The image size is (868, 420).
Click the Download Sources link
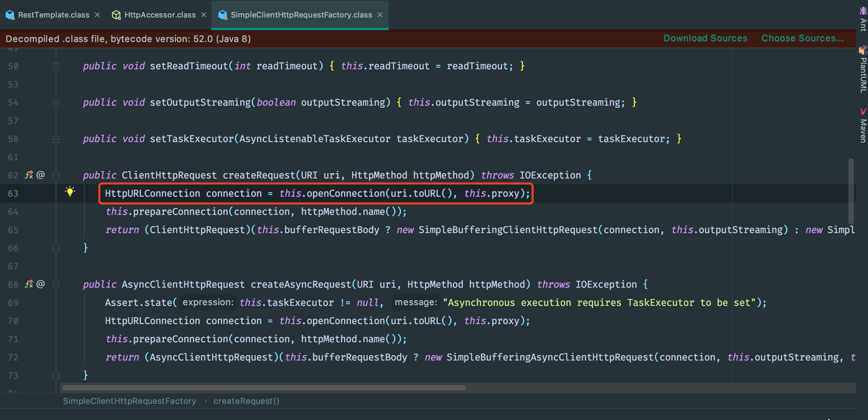[705, 38]
